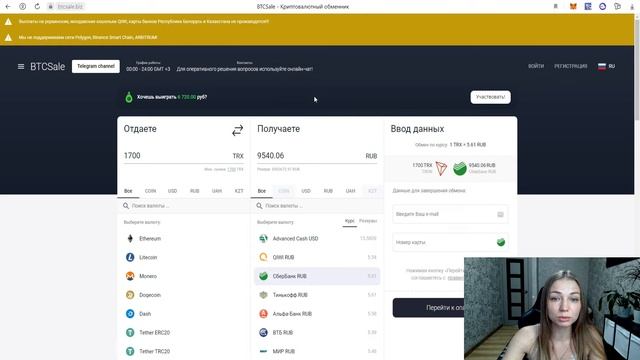This screenshot has width=640, height=360.
Task: Open the RU language flag selector
Action: click(607, 66)
